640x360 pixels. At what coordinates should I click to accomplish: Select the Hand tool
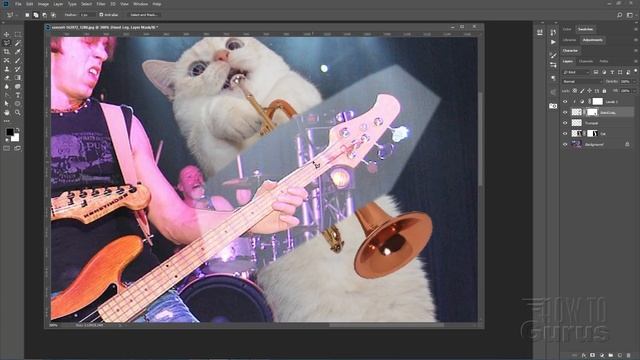(x=7, y=112)
